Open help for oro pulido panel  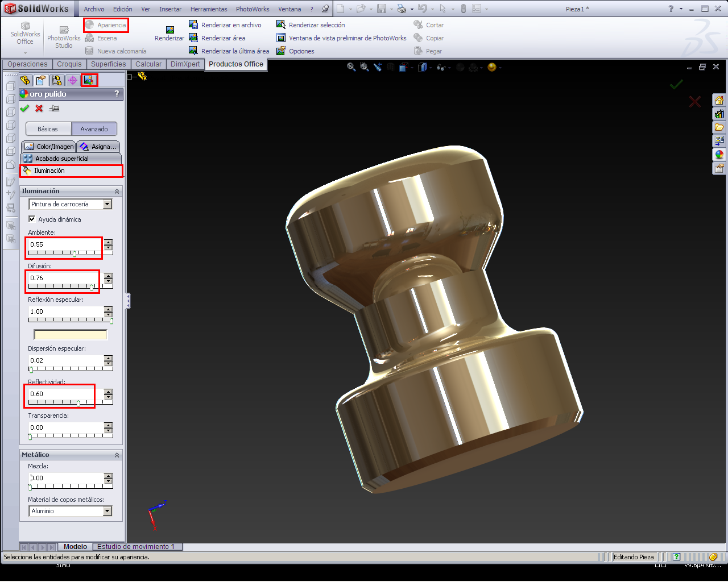pos(117,94)
